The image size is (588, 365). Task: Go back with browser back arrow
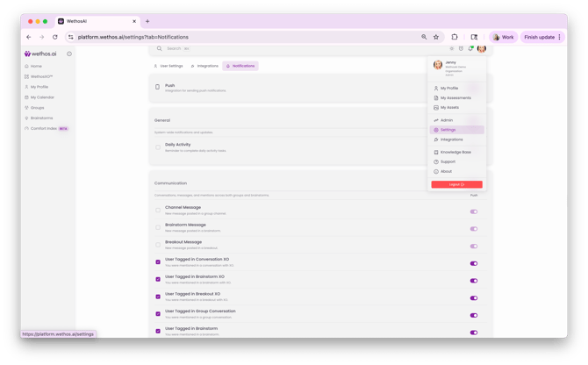[x=29, y=37]
